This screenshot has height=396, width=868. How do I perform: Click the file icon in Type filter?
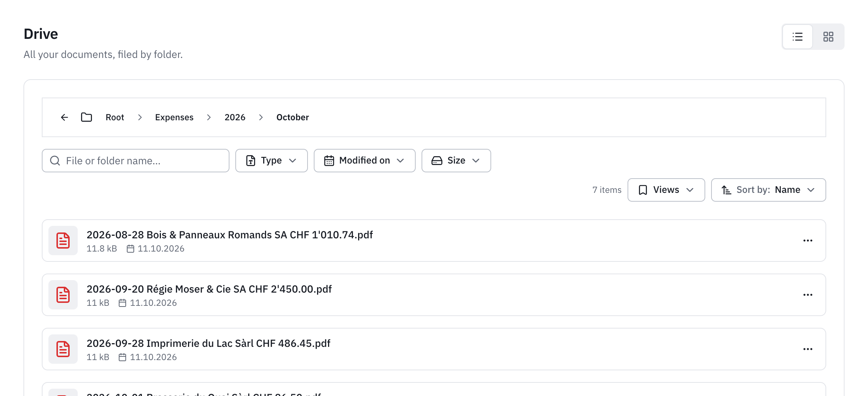251,161
